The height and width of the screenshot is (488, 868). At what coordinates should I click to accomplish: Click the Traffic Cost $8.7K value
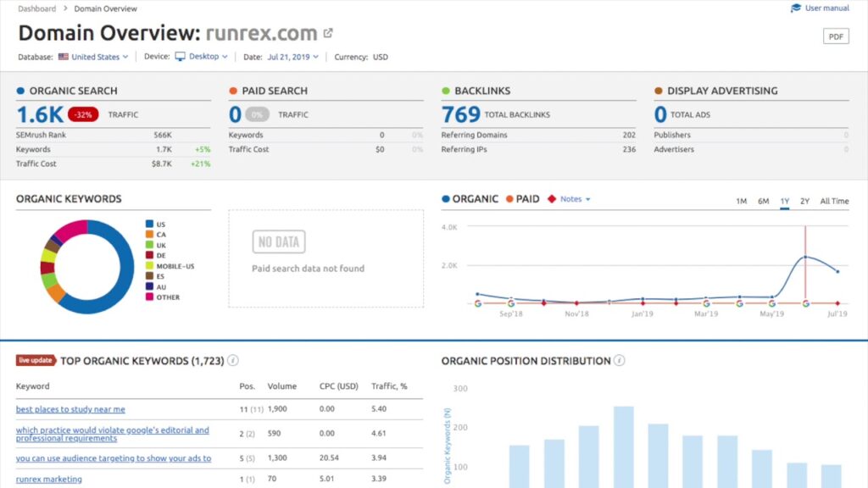coord(162,164)
